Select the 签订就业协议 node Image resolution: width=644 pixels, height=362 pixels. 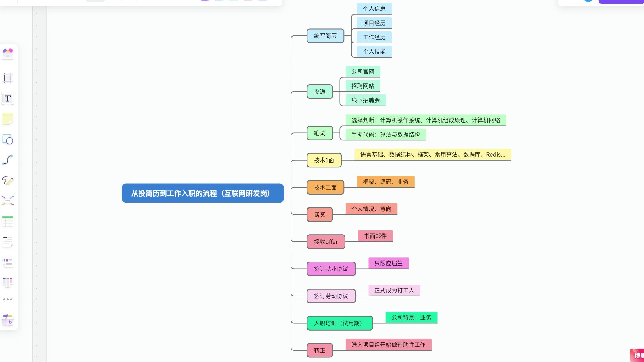(331, 269)
